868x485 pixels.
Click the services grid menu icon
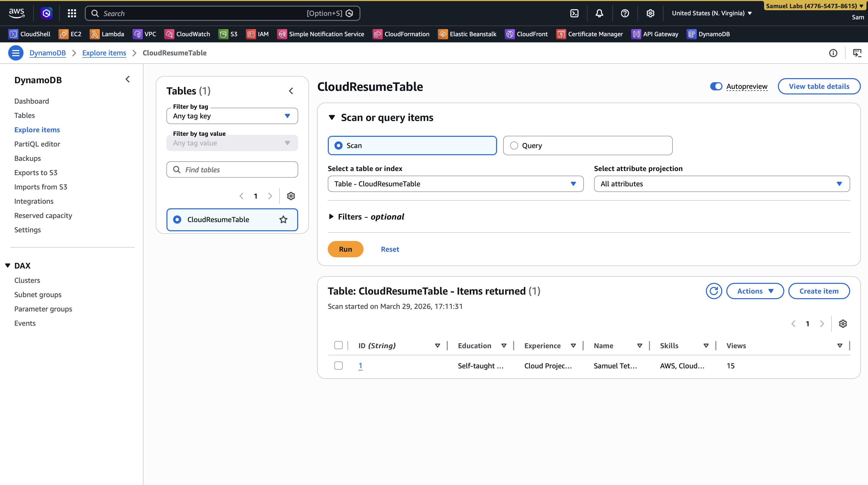click(x=72, y=13)
